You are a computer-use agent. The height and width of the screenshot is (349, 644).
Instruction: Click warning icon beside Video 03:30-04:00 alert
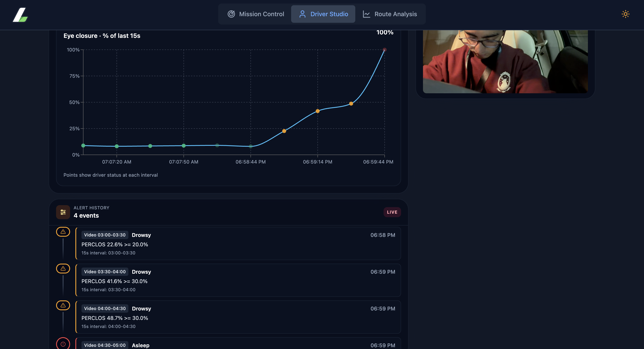point(63,269)
